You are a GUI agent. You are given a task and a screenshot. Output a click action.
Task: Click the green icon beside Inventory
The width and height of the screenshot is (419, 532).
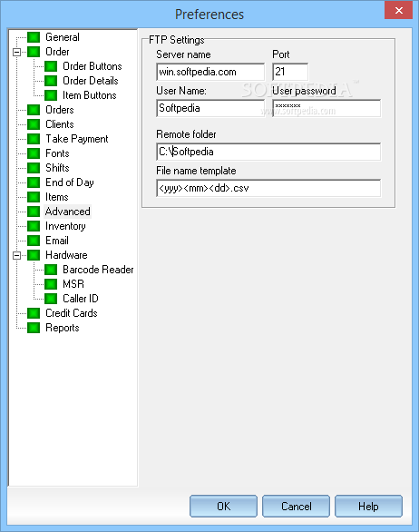pyautogui.click(x=34, y=226)
